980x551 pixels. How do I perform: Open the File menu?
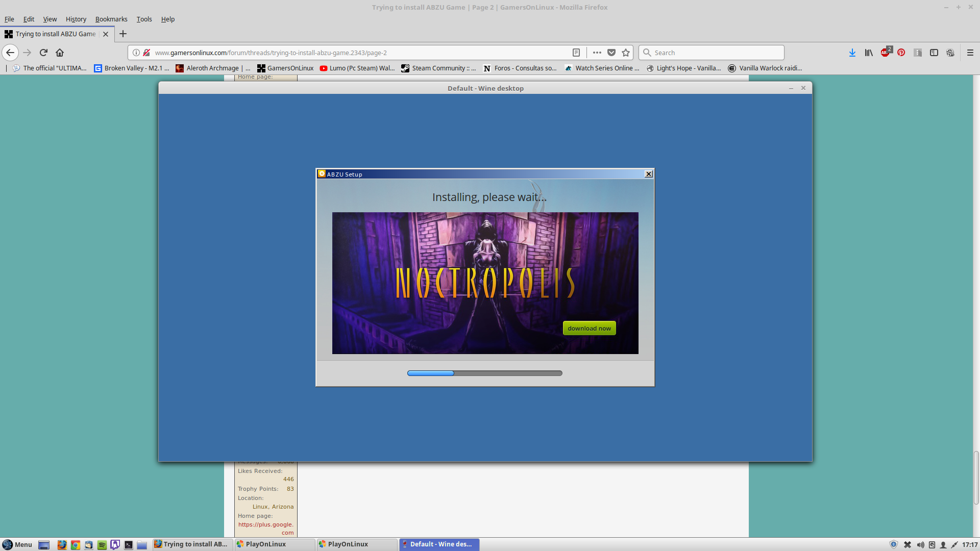[9, 19]
